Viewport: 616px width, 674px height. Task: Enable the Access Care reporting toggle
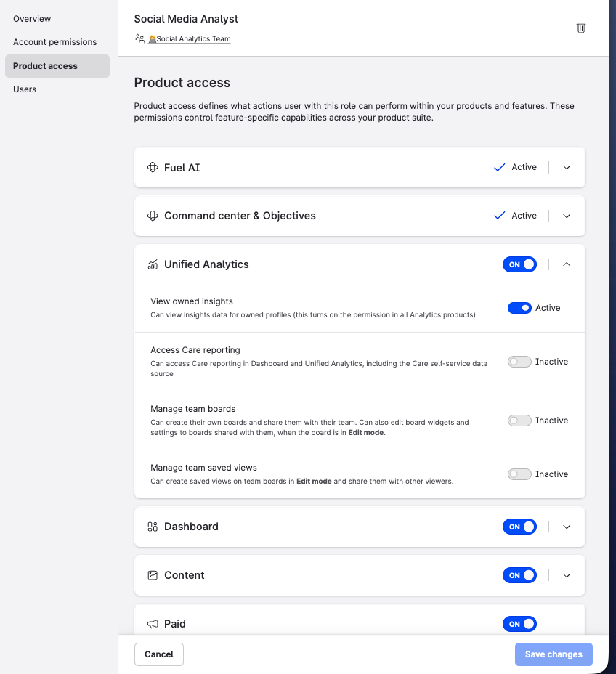(519, 362)
